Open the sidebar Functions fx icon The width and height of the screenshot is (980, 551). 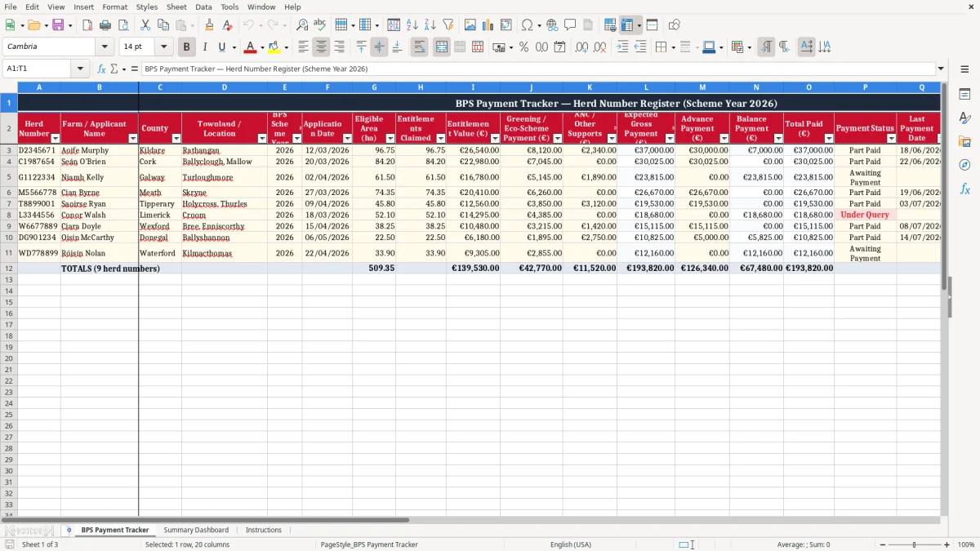pos(964,189)
